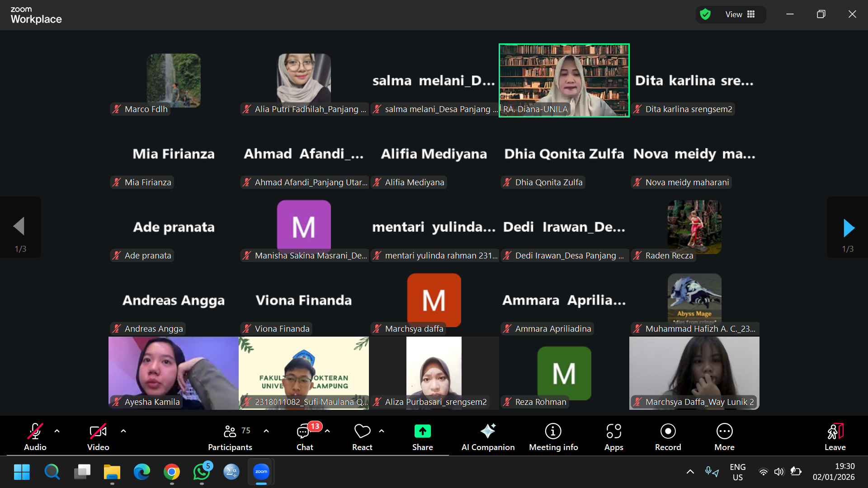Open Windows Start menu
Viewport: 868px width, 488px height.
(22, 472)
